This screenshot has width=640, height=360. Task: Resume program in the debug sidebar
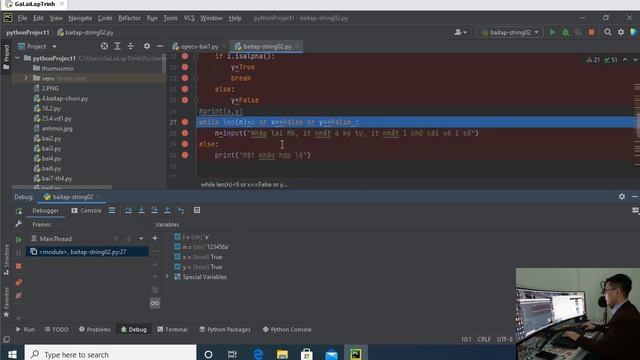(x=19, y=240)
